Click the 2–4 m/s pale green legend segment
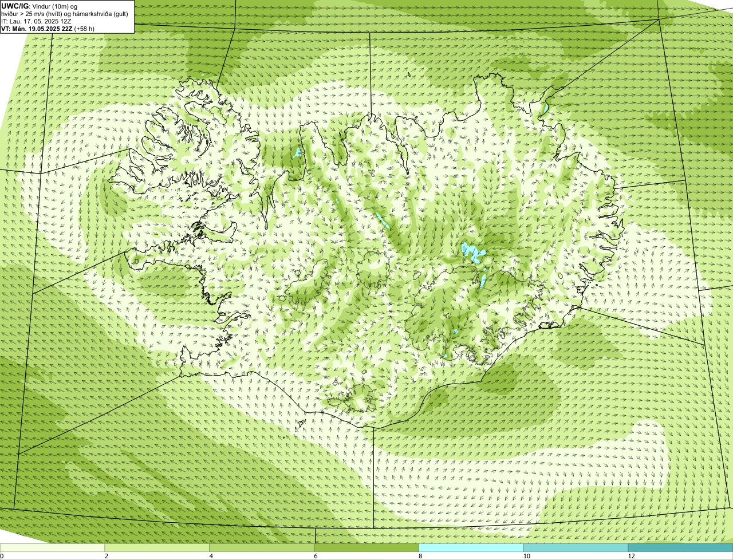 point(157,547)
